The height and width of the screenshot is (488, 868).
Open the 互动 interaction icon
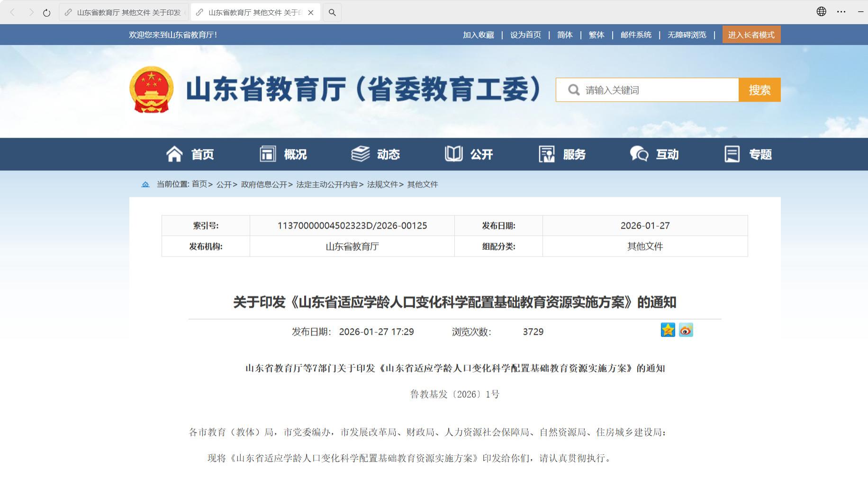(639, 154)
